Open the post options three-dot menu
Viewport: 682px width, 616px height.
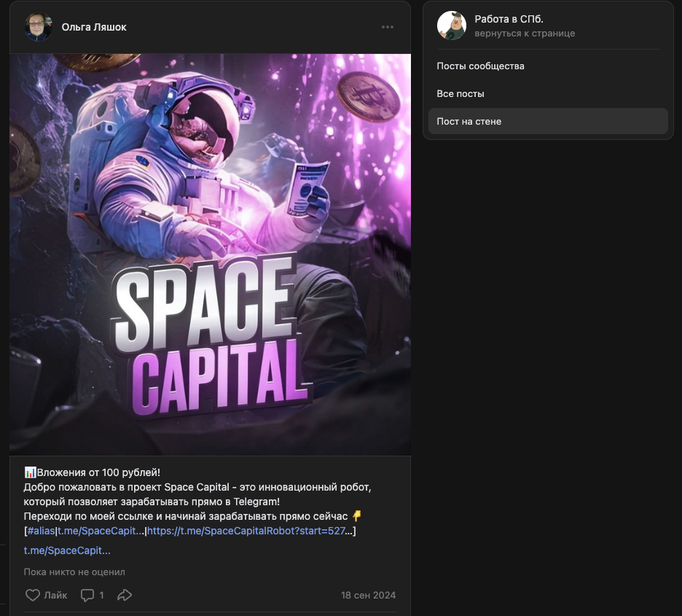click(388, 27)
